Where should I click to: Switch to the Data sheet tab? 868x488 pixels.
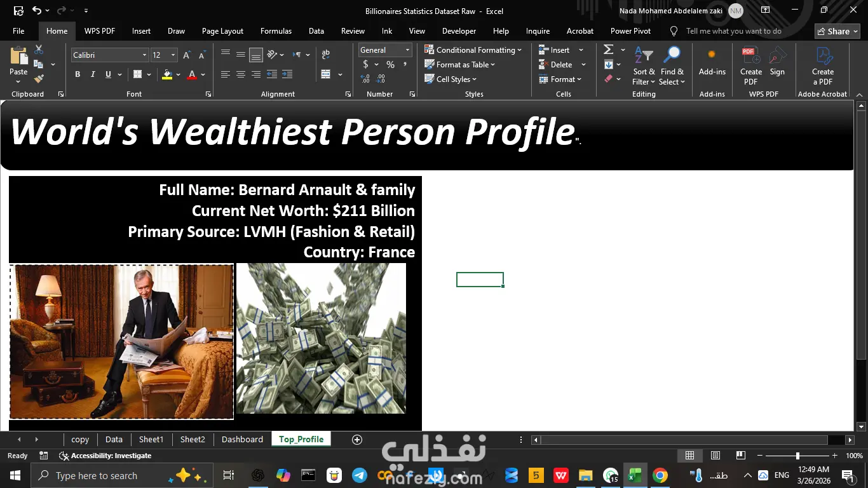114,439
